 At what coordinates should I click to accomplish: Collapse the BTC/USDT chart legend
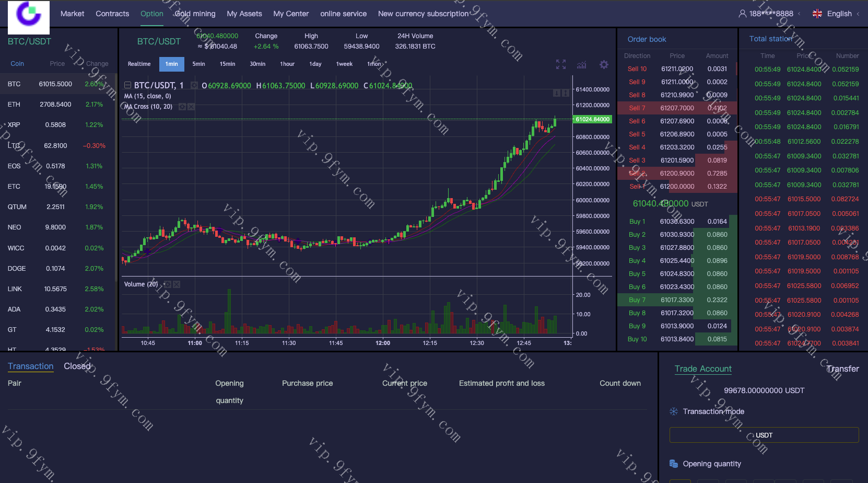127,85
